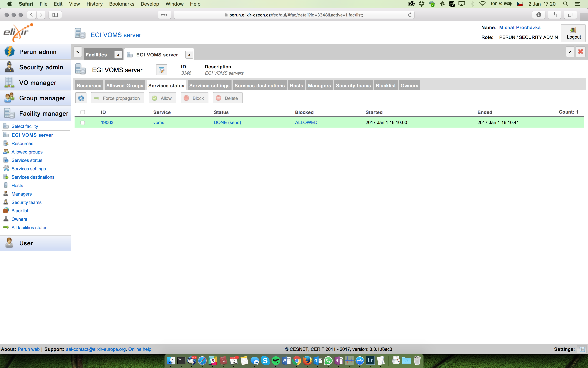This screenshot has width=588, height=368.
Task: Click Safari reload page icon
Action: [410, 15]
